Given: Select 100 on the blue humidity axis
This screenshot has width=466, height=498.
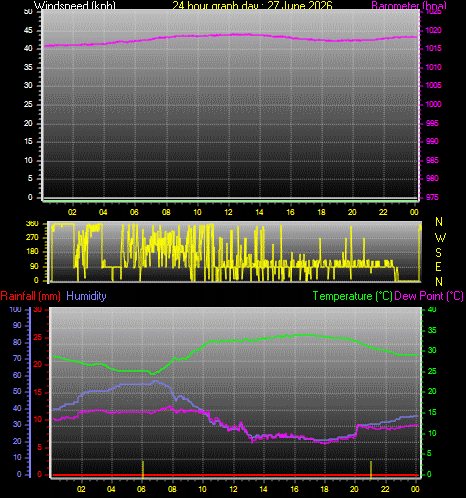Looking at the screenshot, I should point(15,309).
